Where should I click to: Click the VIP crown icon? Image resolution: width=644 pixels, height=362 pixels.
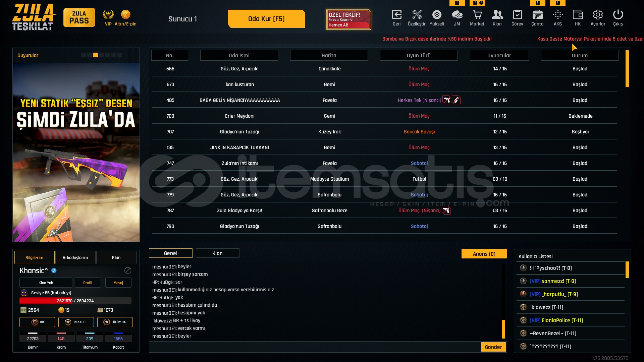[108, 14]
